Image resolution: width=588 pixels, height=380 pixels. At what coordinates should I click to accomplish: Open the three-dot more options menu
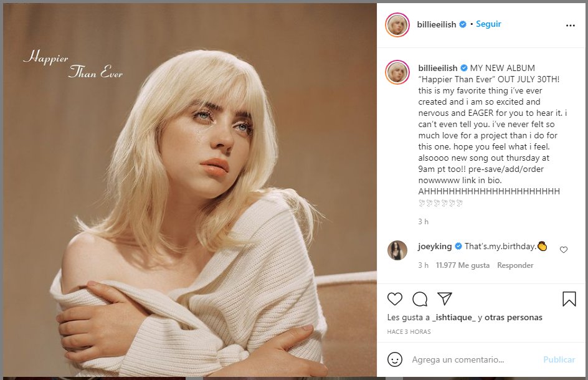(570, 26)
